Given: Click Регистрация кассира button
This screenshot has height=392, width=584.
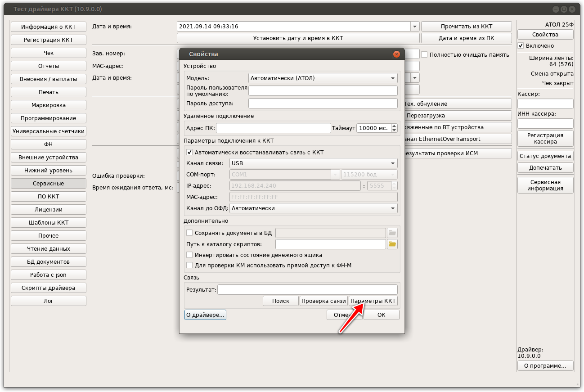Looking at the screenshot, I should point(545,138).
